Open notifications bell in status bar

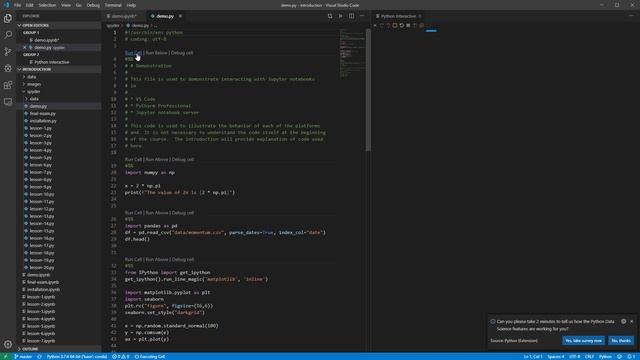[x=631, y=356]
